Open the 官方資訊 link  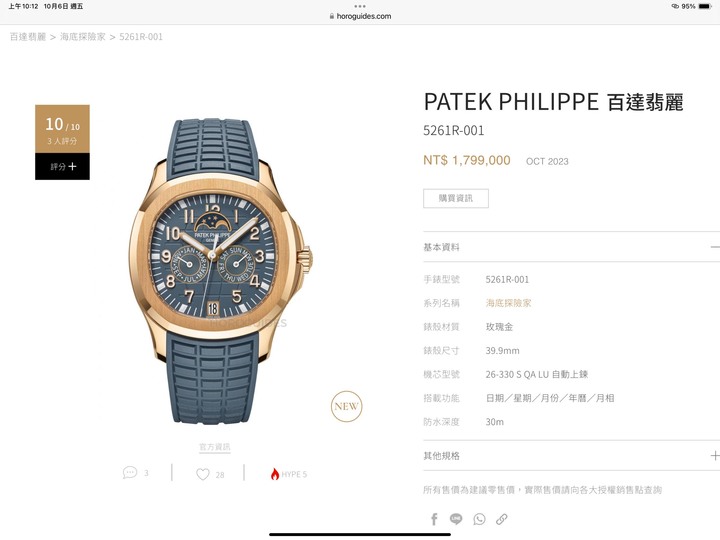click(x=214, y=447)
